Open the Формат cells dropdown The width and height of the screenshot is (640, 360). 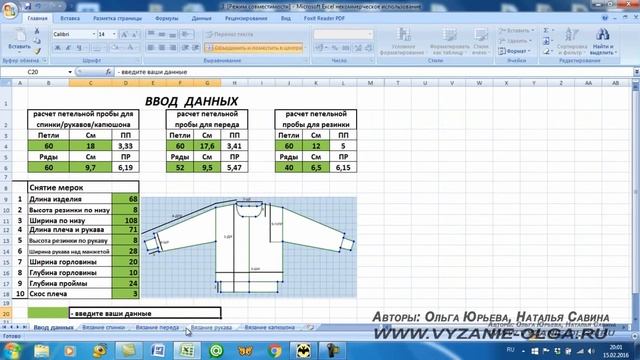pos(514,51)
